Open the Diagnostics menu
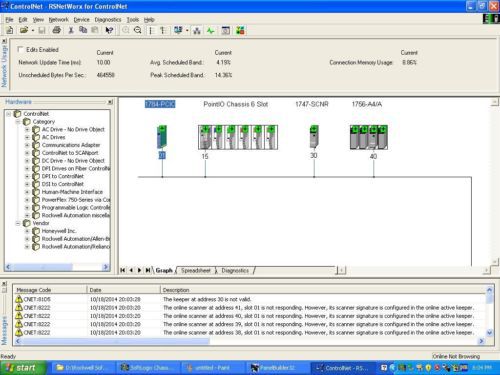This screenshot has height=375, width=500. pos(108,20)
